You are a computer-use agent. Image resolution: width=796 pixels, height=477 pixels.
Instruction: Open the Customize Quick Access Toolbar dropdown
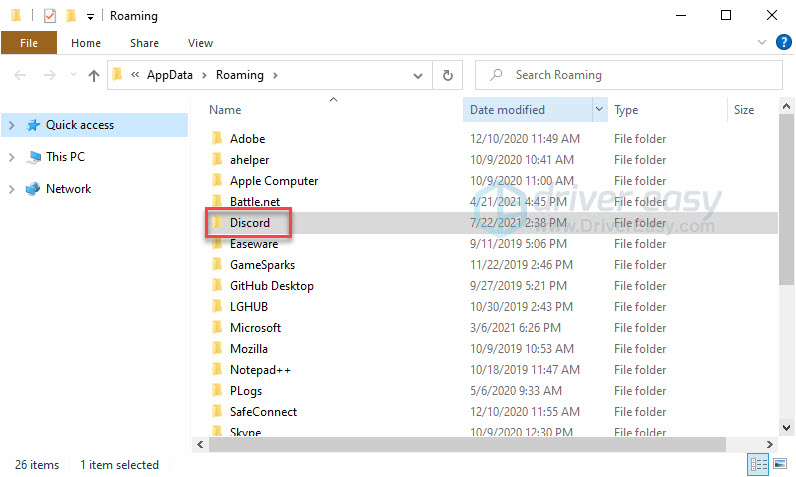90,17
